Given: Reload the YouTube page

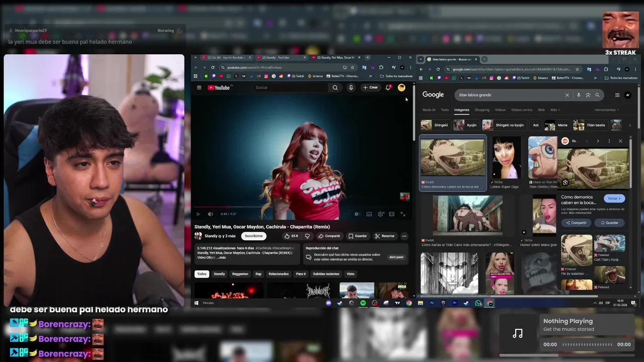Looking at the screenshot, I should (213, 67).
